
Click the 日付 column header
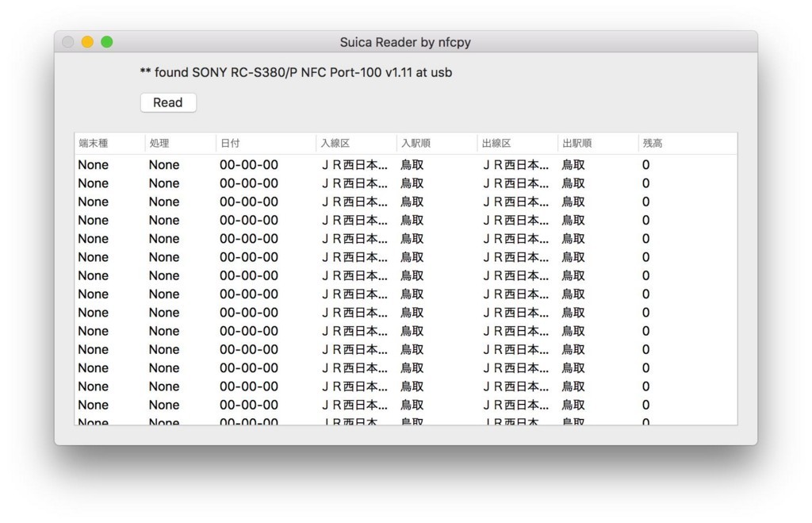coord(266,143)
